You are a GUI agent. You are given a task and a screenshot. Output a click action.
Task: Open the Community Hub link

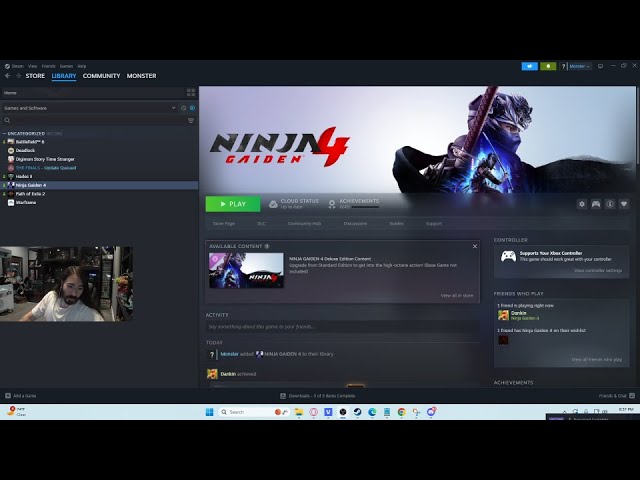pyautogui.click(x=304, y=224)
